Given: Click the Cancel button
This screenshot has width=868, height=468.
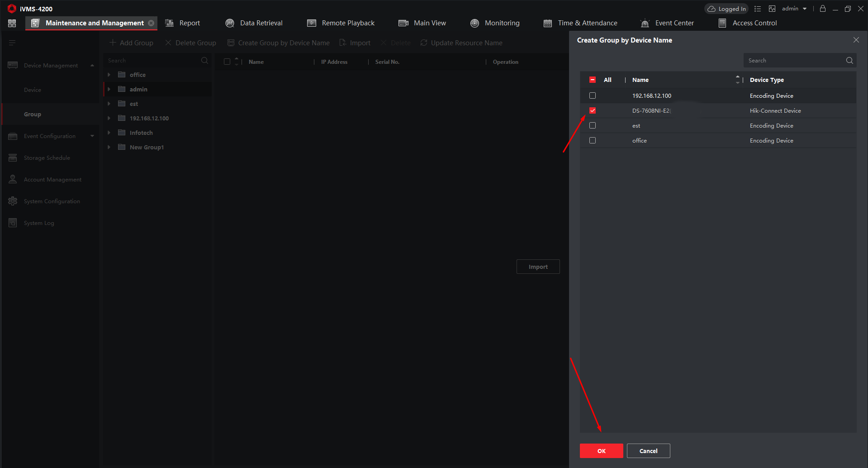Looking at the screenshot, I should pos(648,451).
